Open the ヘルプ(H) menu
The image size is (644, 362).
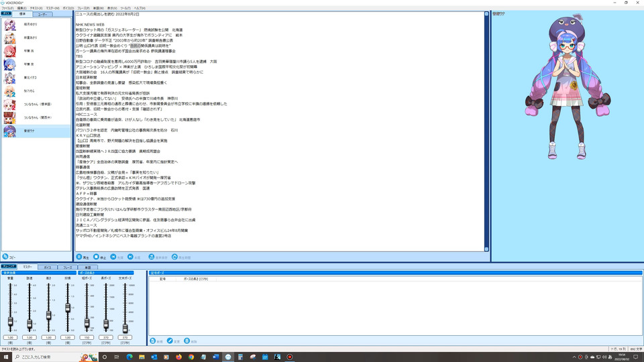[140, 8]
